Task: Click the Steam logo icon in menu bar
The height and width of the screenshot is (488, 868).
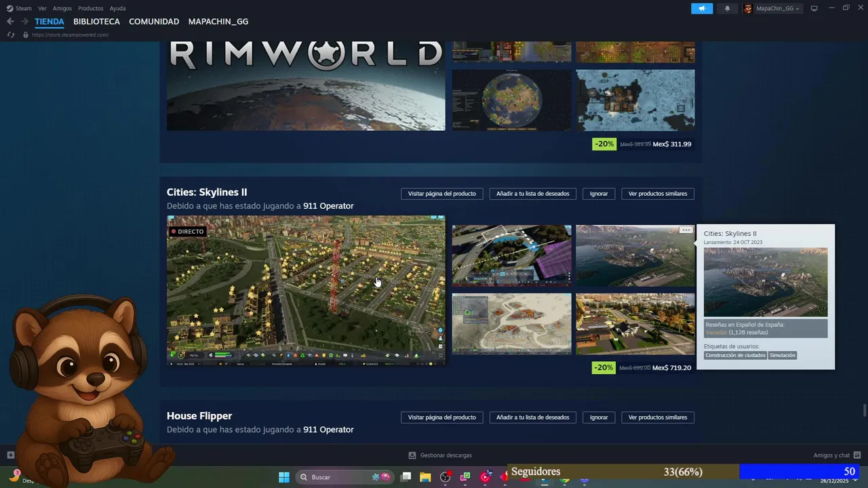Action: 9,8
